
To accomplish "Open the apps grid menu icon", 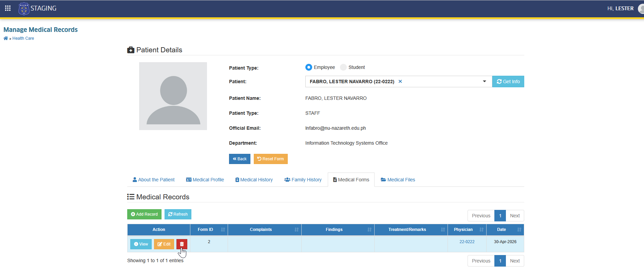I will [x=8, y=8].
